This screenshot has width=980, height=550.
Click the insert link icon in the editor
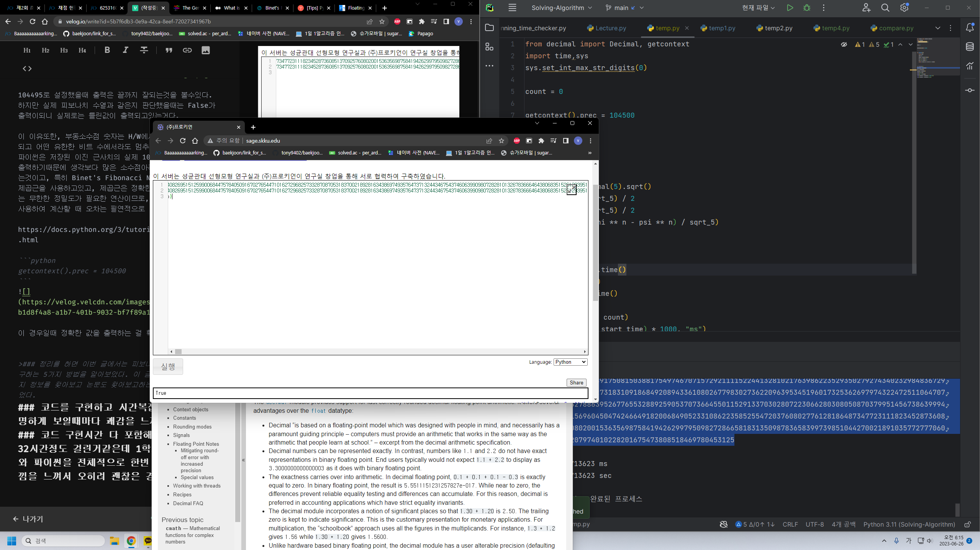click(x=187, y=50)
